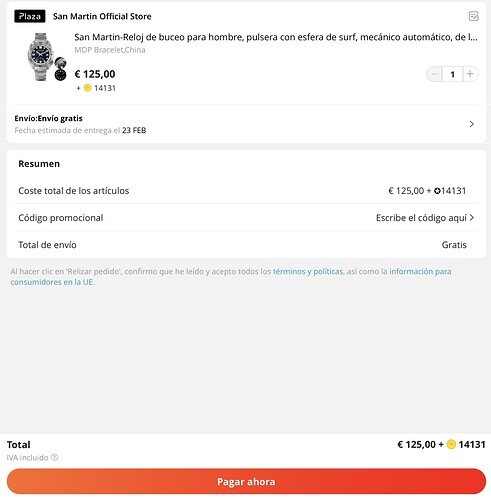491x500 pixels.
Task: Click the Plaza badge
Action: point(30,16)
